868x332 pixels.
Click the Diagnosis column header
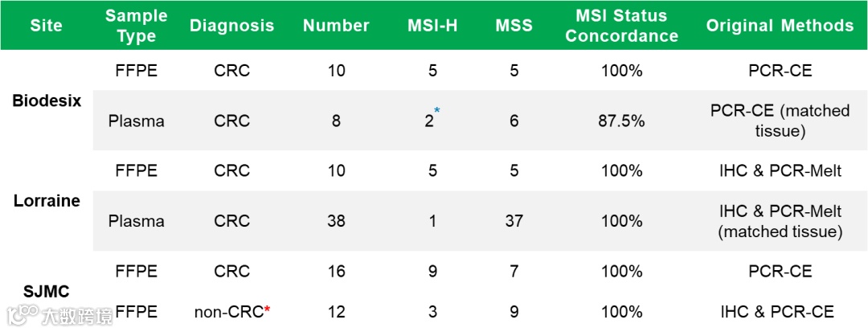pyautogui.click(x=232, y=26)
